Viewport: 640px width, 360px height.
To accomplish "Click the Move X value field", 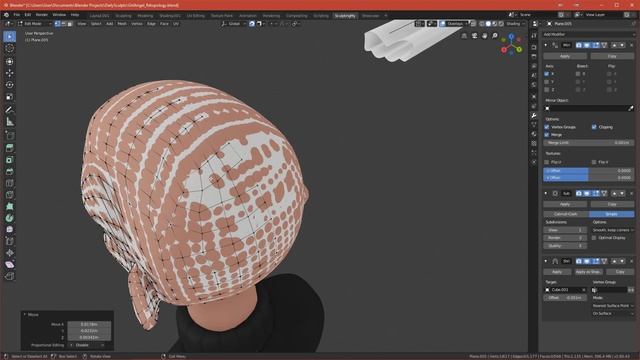I will (89, 324).
